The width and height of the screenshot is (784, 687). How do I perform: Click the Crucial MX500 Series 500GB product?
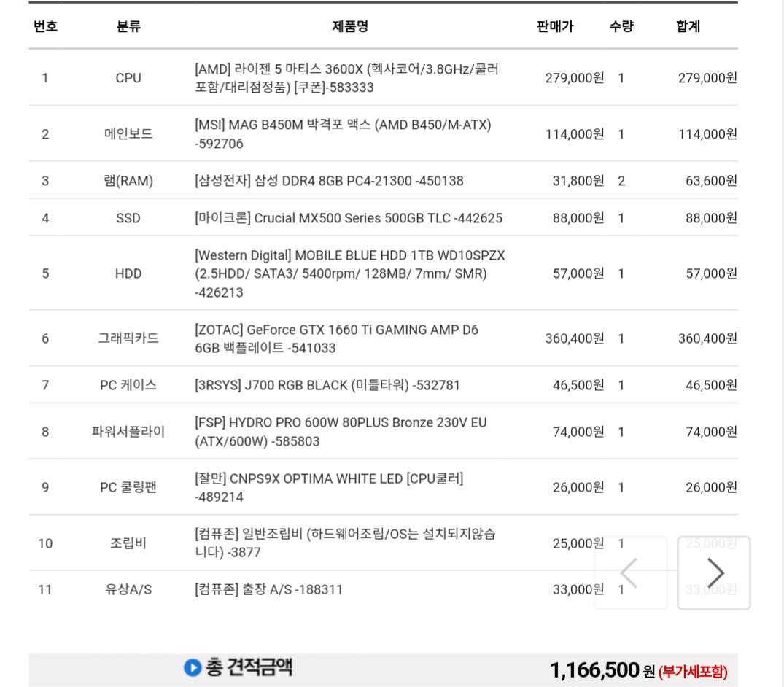(x=349, y=218)
